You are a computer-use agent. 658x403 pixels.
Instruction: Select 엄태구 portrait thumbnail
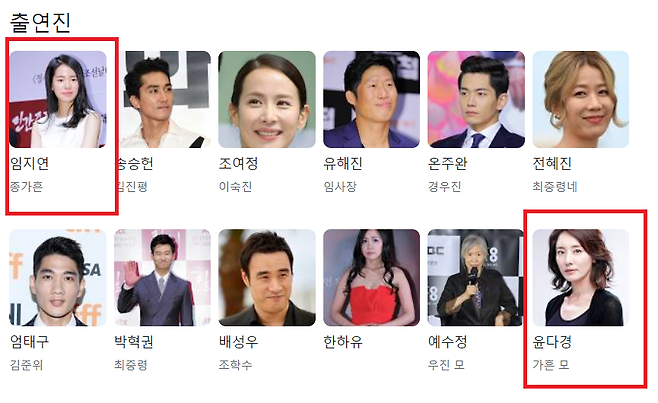point(58,277)
